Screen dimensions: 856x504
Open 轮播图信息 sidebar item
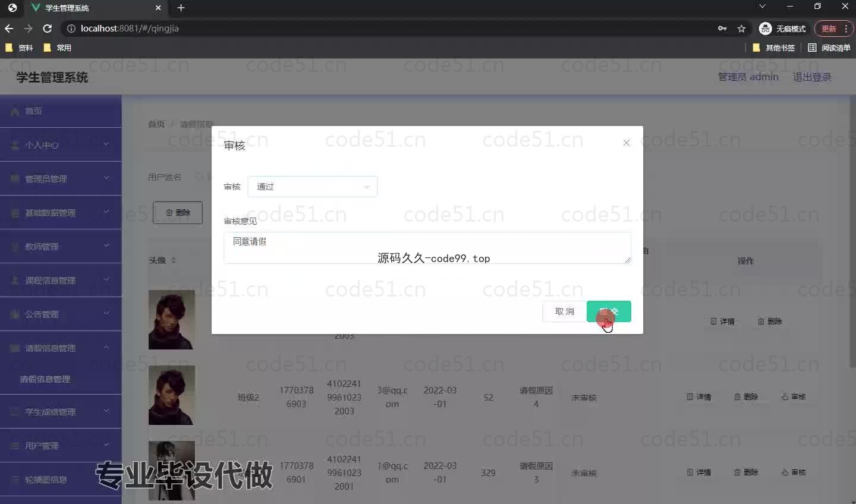(x=61, y=479)
